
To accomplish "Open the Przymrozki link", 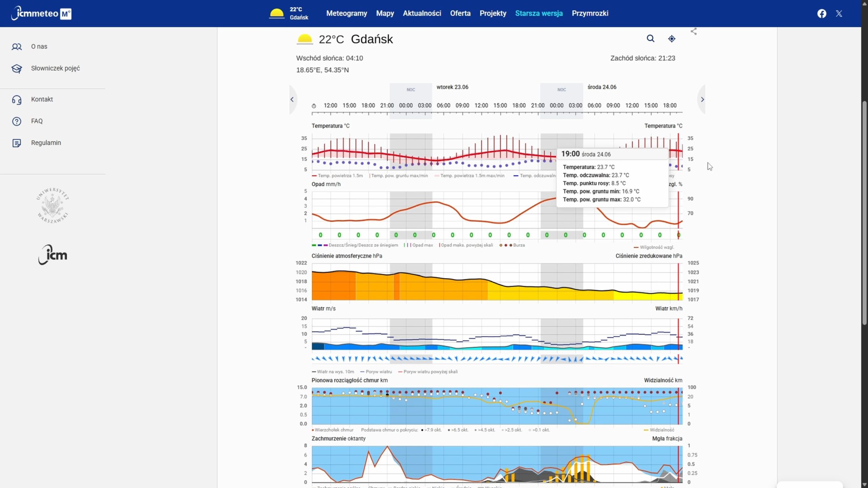I will coord(590,13).
